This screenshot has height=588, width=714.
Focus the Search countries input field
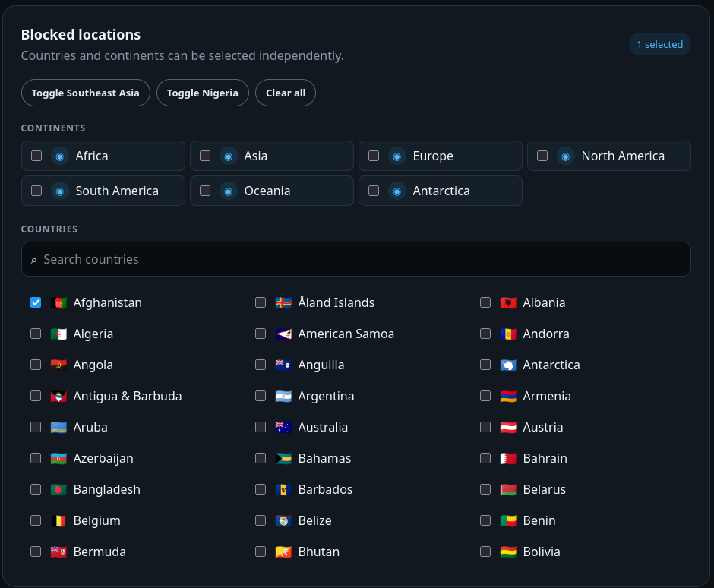356,259
